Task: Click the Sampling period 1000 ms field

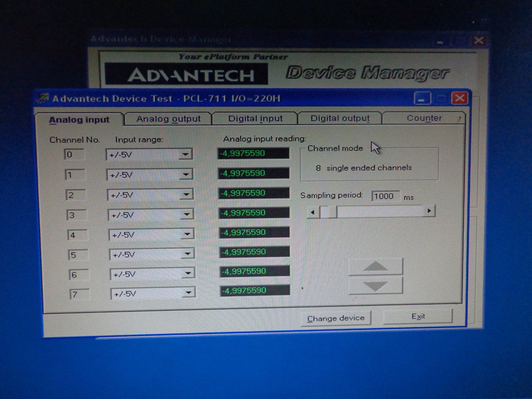Action: (x=385, y=196)
